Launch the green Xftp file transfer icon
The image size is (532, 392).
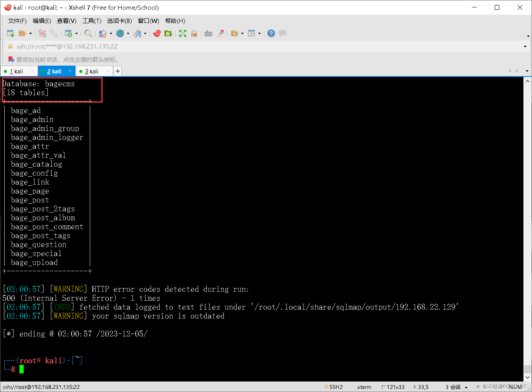(x=168, y=33)
